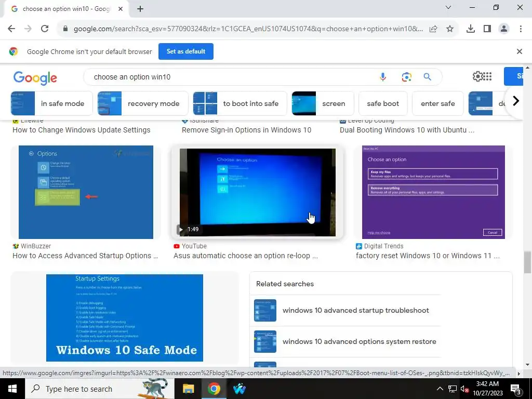Click the forward navigation arrow
The height and width of the screenshot is (399, 532).
(28, 29)
